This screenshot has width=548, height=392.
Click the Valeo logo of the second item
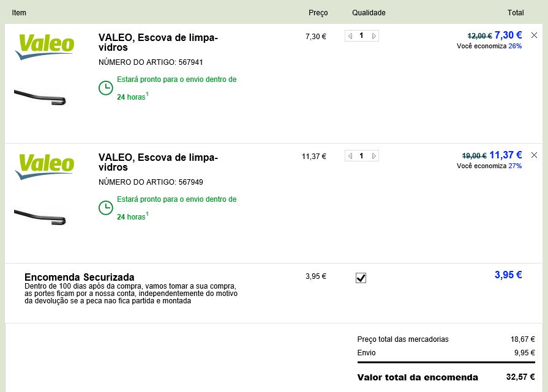click(x=46, y=166)
